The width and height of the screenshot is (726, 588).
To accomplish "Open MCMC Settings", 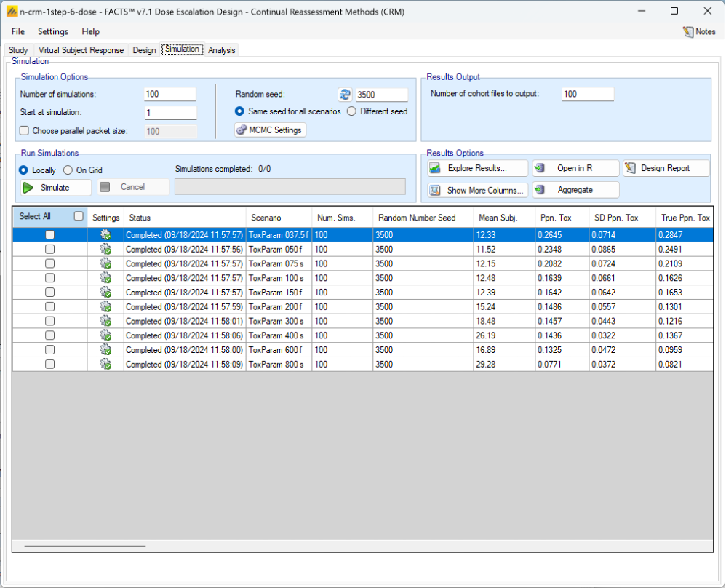I will [x=270, y=130].
